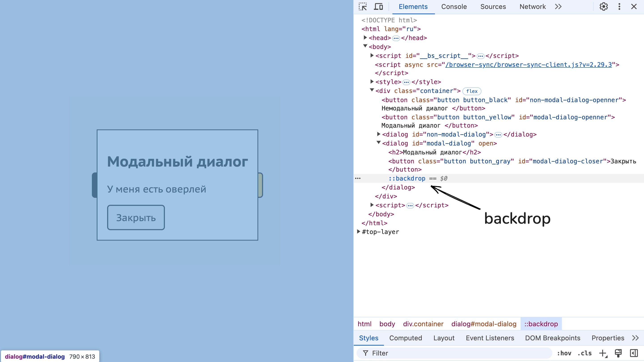Select dialog#modal-dialog in the breadcrumb
This screenshot has width=644, height=362.
[x=484, y=324]
